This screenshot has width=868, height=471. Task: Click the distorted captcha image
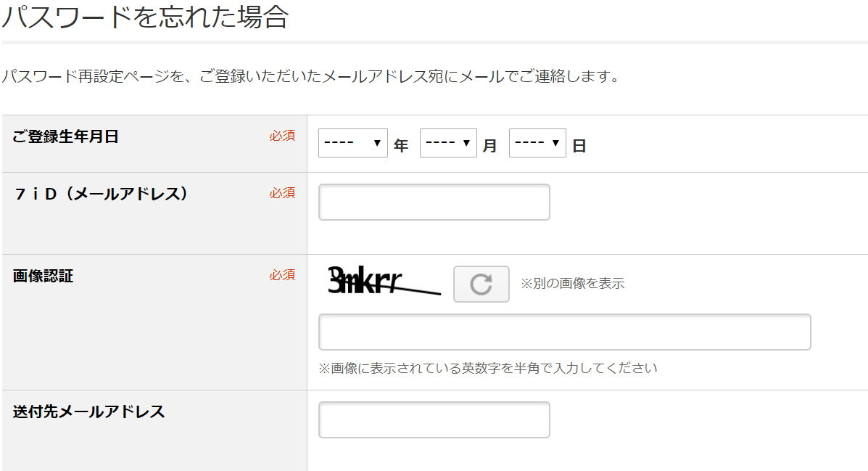tap(384, 281)
